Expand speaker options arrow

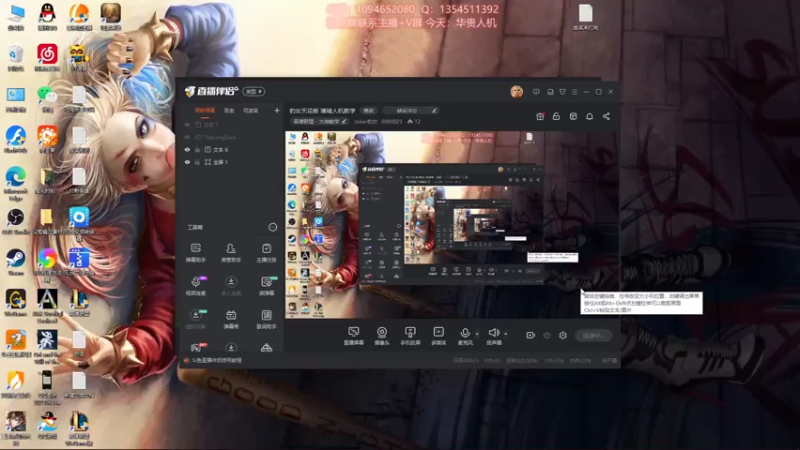[x=506, y=334]
